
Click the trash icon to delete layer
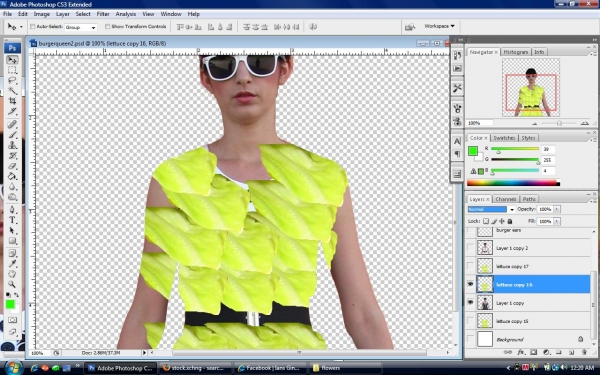[584, 352]
